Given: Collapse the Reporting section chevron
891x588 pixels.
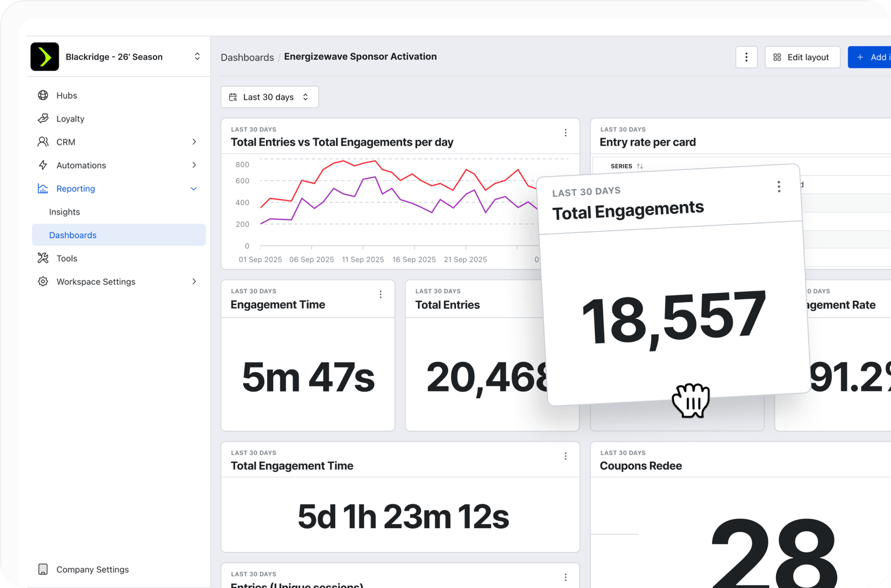Looking at the screenshot, I should [194, 188].
